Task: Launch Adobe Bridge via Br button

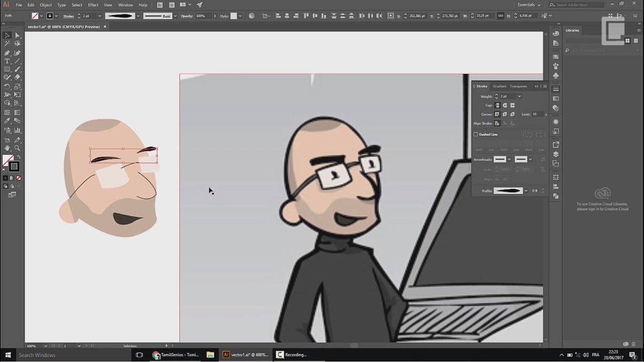Action: [x=159, y=5]
